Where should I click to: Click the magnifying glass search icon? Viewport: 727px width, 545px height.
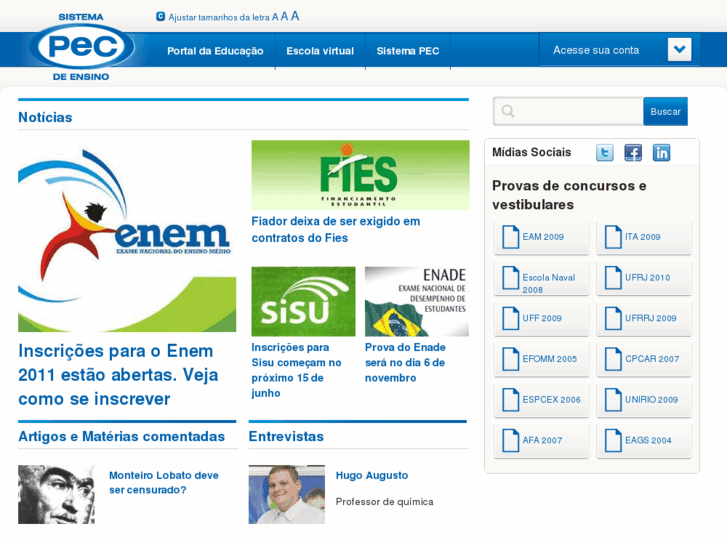pos(508,111)
